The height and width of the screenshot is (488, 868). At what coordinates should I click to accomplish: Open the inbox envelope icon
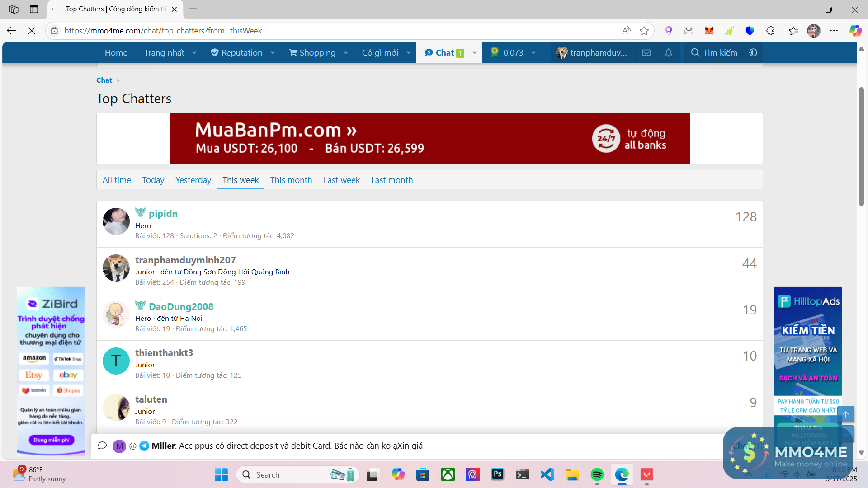(646, 53)
